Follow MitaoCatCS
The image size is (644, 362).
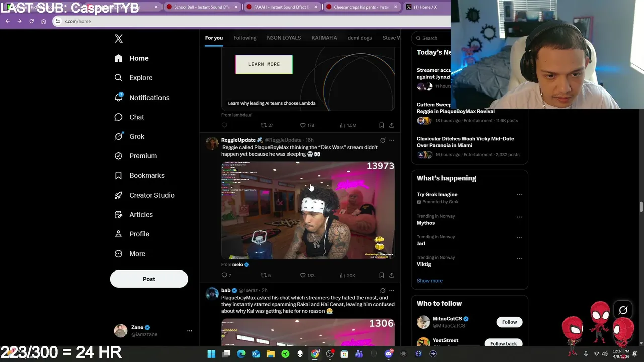click(x=509, y=322)
